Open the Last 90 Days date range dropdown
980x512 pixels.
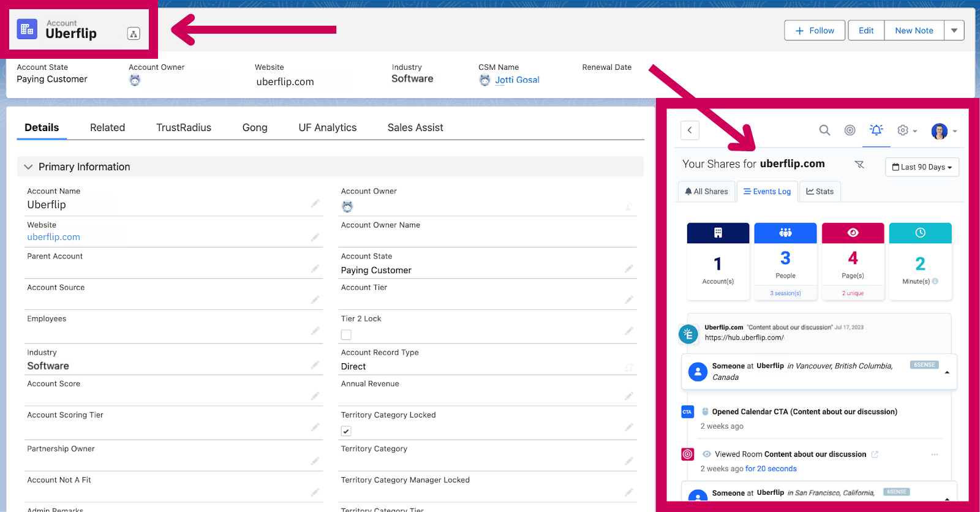[x=922, y=167]
